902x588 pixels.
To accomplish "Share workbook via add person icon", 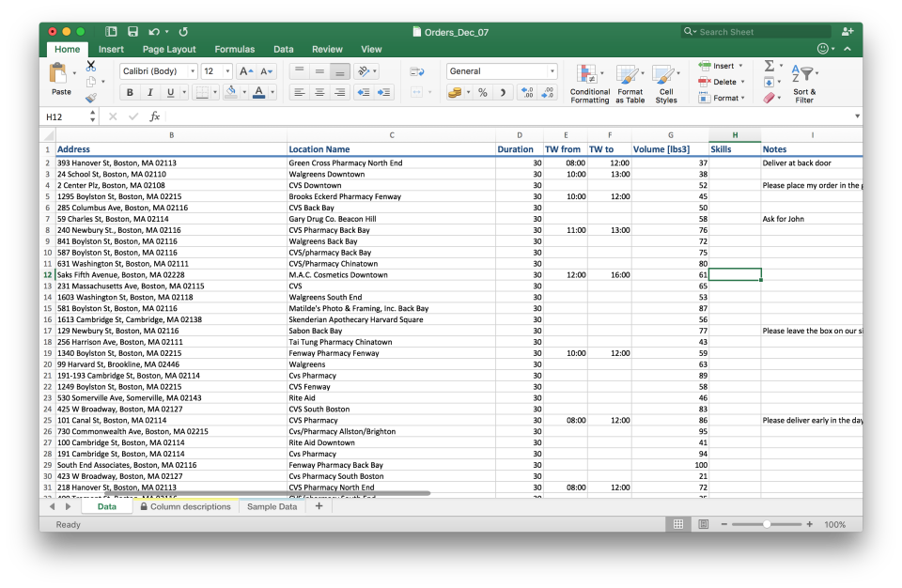I will (847, 32).
